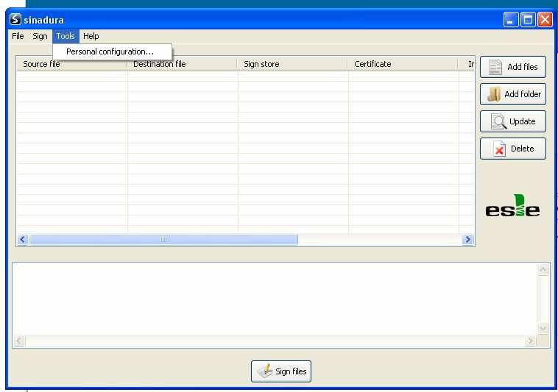This screenshot has width=558, height=392.
Task: Click the log panel's left scroll arrow
Action: pos(19,341)
